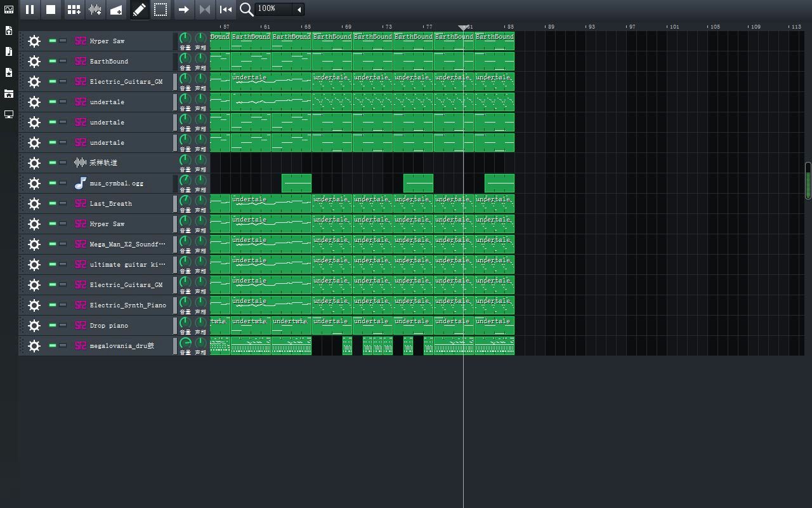Click the magnifier zoom icon
This screenshot has width=812, height=508.
246,10
